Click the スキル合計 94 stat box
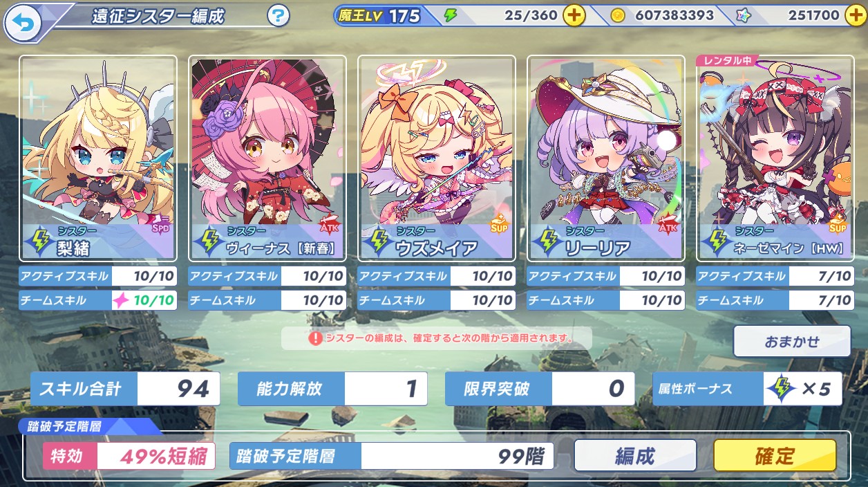 click(125, 389)
